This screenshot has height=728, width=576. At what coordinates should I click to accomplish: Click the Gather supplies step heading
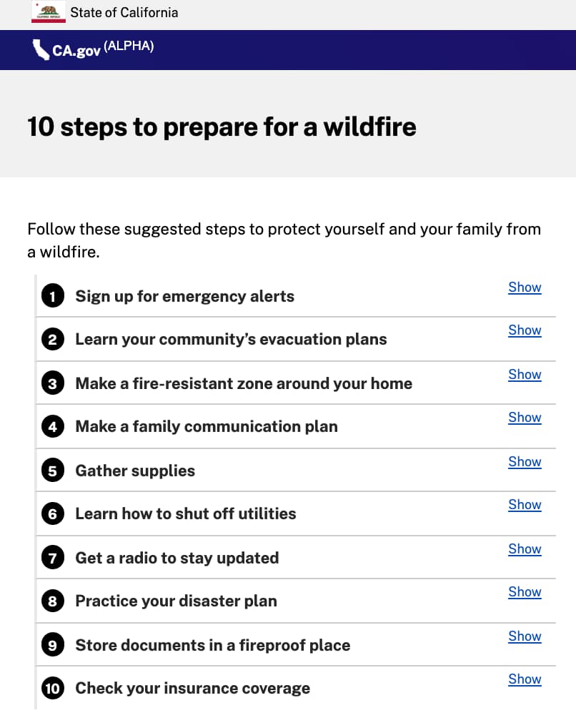(x=135, y=471)
